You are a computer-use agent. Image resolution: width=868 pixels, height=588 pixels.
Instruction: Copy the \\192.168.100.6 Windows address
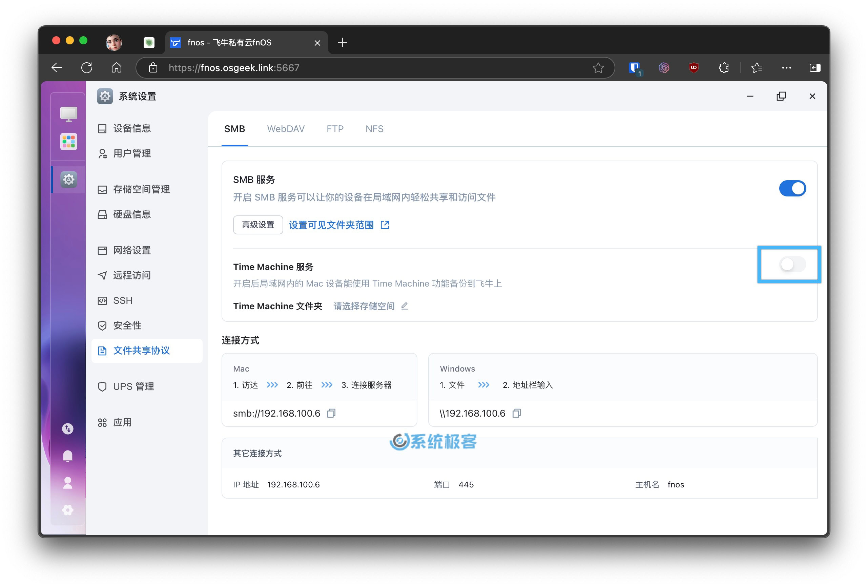click(x=518, y=413)
